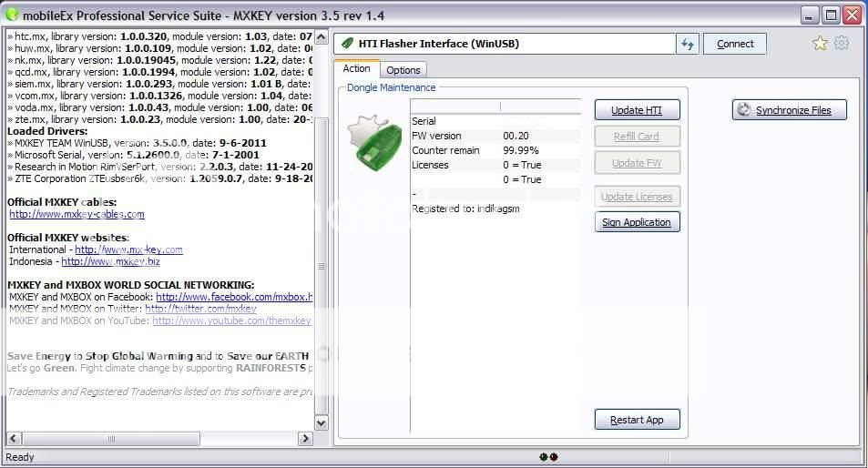Click the yellow star favorites icon
This screenshot has height=468, width=868.
(x=820, y=43)
